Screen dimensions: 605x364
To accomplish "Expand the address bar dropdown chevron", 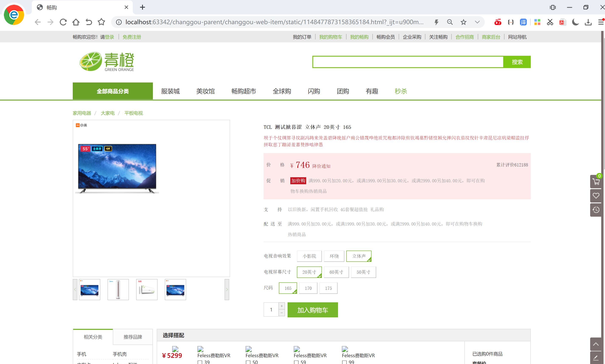I will tap(477, 22).
